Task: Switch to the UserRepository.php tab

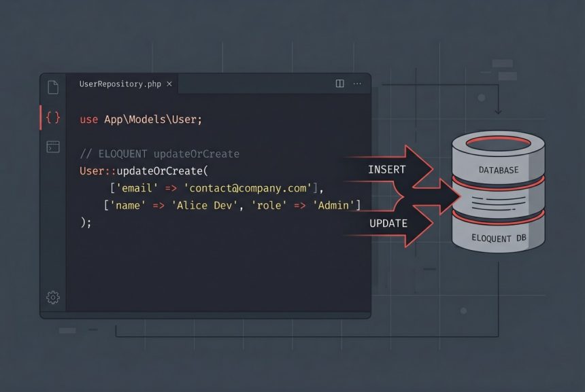Action: (x=121, y=84)
